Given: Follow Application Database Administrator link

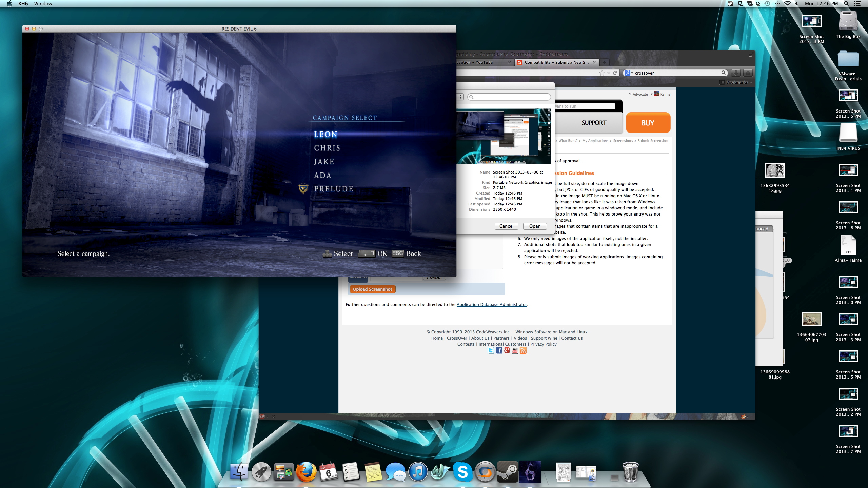Looking at the screenshot, I should pos(492,304).
